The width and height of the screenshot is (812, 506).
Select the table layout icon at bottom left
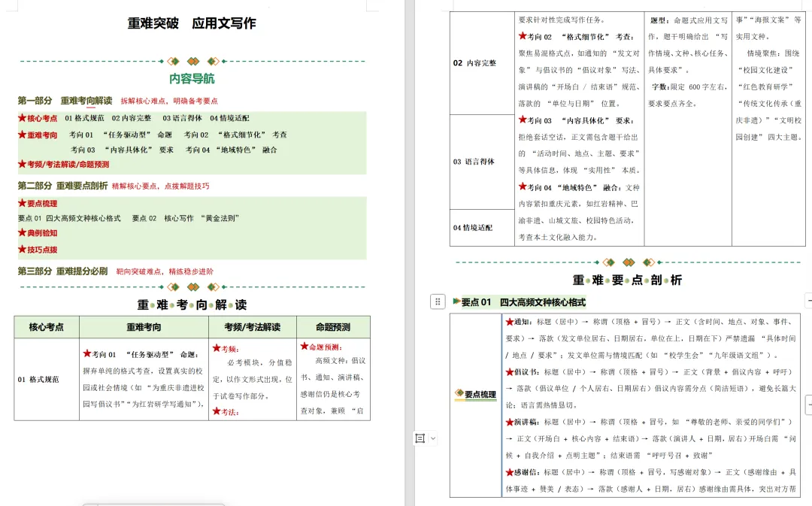point(420,438)
